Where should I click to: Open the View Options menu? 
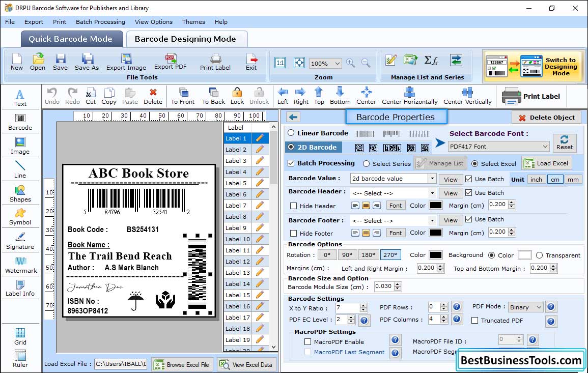click(154, 22)
